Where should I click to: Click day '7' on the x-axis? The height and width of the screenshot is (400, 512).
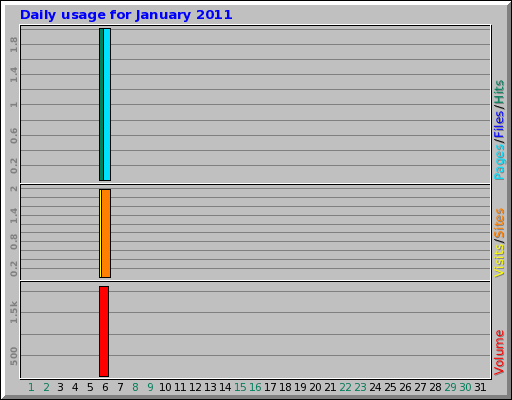pyautogui.click(x=120, y=387)
